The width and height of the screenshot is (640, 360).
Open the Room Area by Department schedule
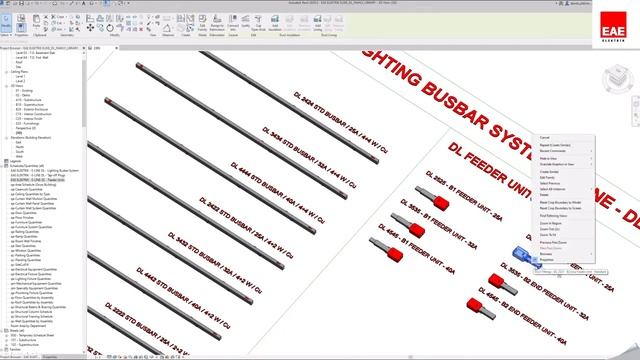pos(28,326)
